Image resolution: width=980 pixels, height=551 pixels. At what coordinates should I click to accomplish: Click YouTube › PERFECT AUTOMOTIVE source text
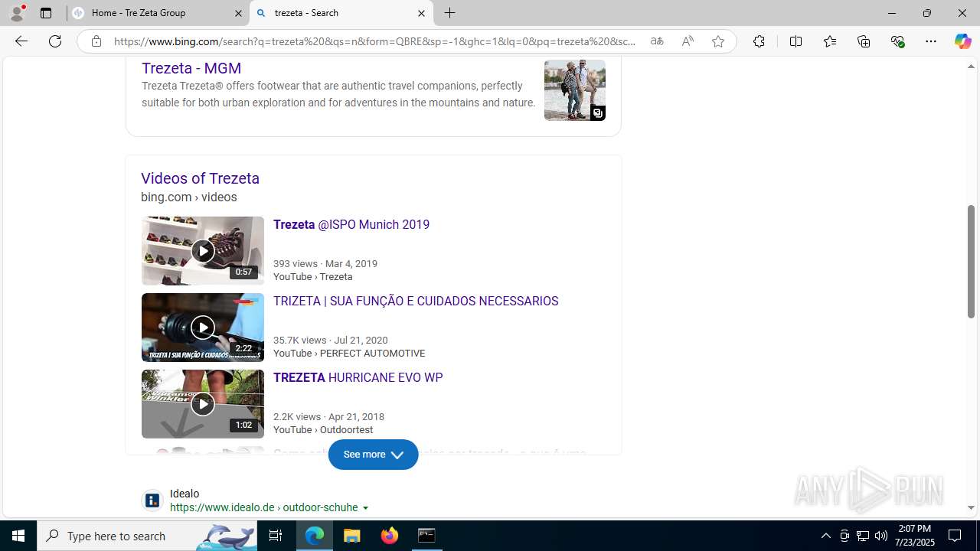coord(349,354)
